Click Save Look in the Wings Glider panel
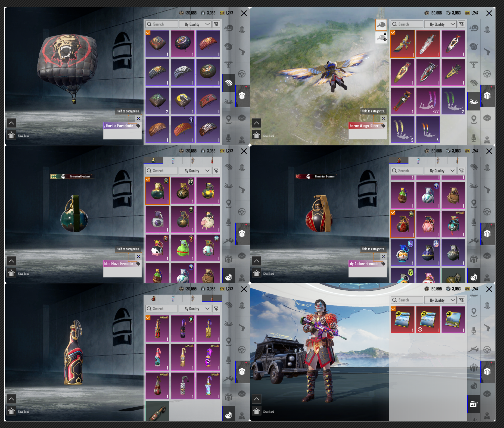Image resolution: width=504 pixels, height=428 pixels. [x=269, y=136]
